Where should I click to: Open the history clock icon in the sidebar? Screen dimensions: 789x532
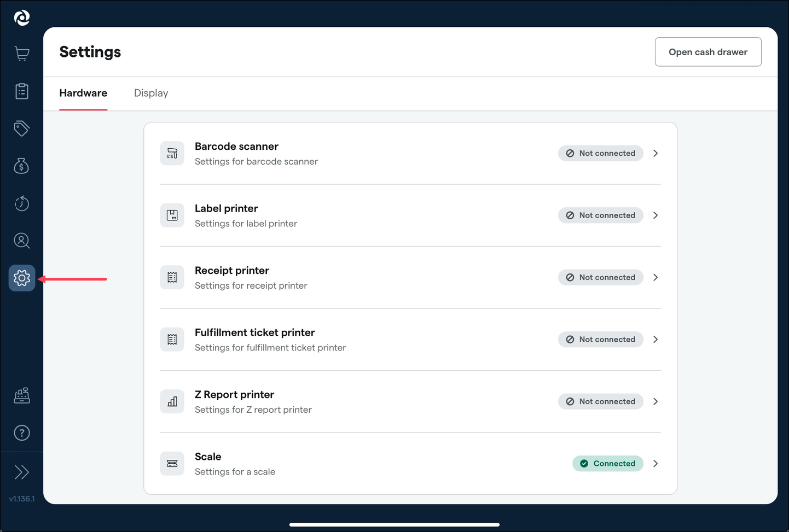(x=22, y=203)
